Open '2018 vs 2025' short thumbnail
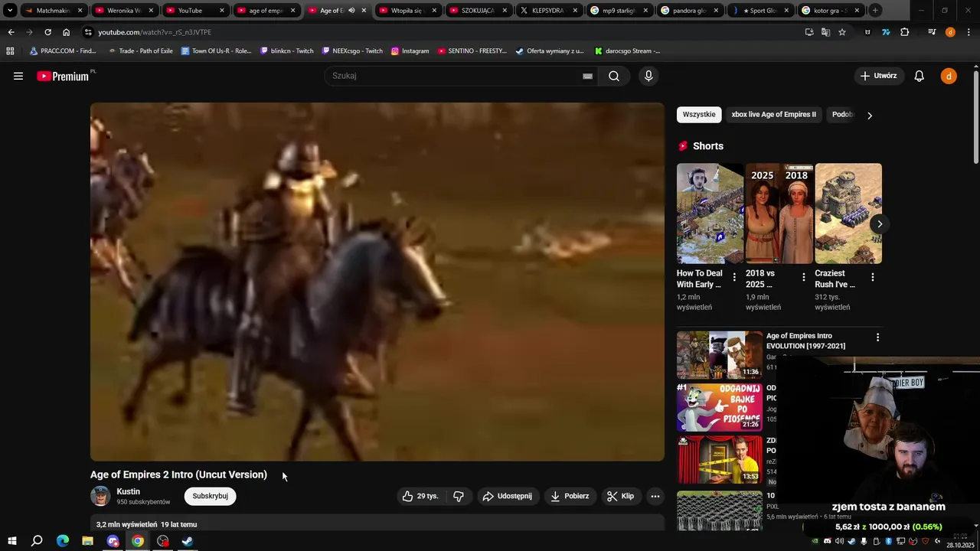 (779, 214)
